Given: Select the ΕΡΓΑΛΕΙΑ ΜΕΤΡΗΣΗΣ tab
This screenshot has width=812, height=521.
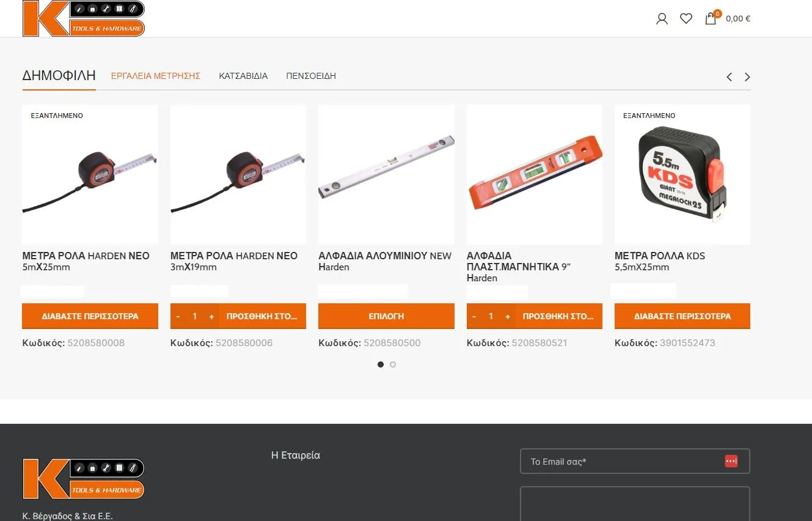Looking at the screenshot, I should click(156, 76).
